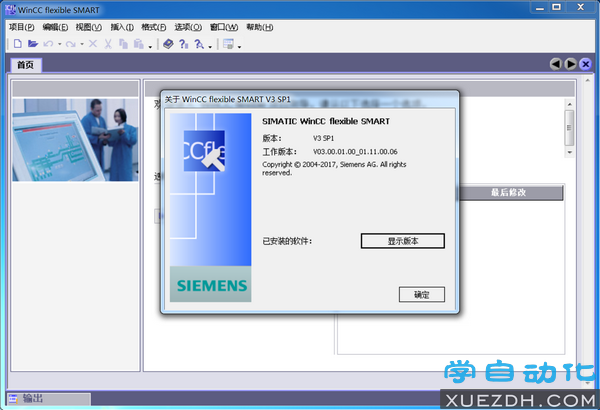Click the operators photo on the start page
The image size is (600, 410).
pos(75,140)
